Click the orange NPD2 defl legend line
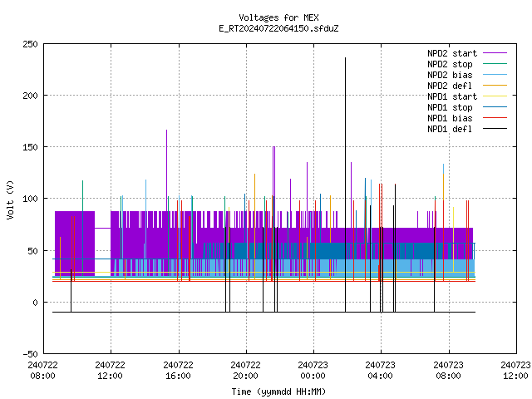 pyautogui.click(x=495, y=85)
